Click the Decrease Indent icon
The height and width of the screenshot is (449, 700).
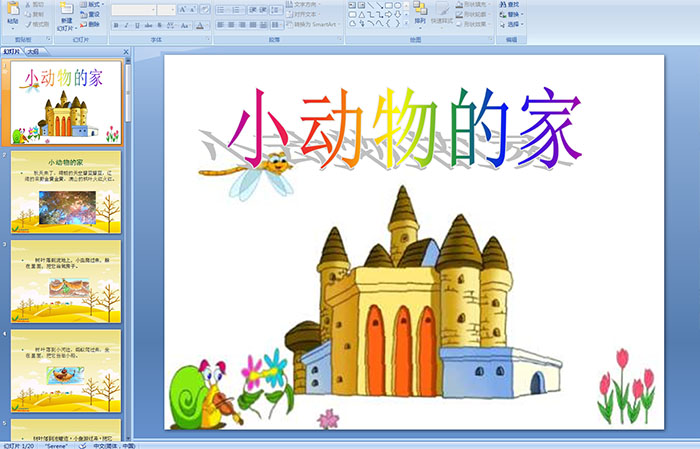[253, 10]
